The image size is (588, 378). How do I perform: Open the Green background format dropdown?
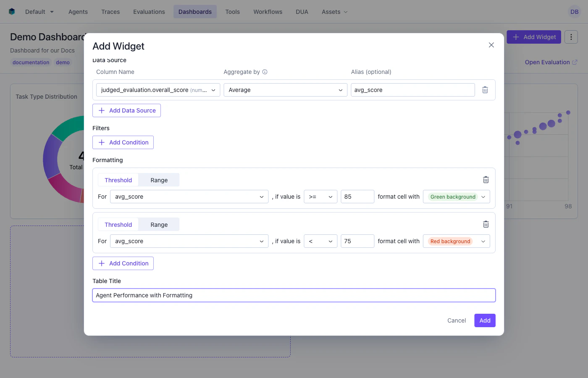[456, 197]
